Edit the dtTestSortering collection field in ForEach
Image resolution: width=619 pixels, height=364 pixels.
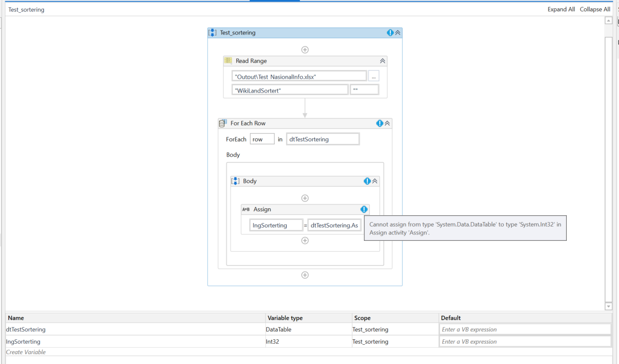click(323, 139)
